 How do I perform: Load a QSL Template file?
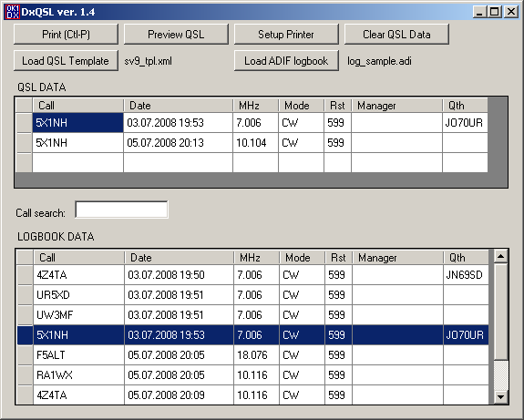point(66,60)
